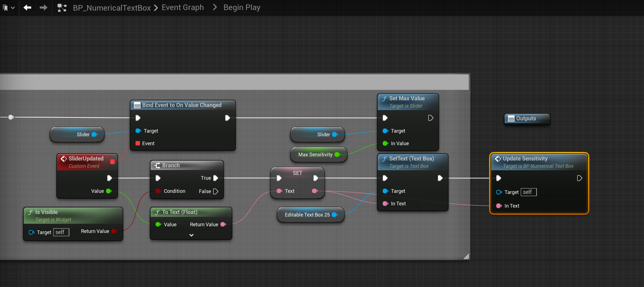This screenshot has height=287, width=644.
Task: Click the Editable Text Box 25 output pin
Action: [x=335, y=215]
